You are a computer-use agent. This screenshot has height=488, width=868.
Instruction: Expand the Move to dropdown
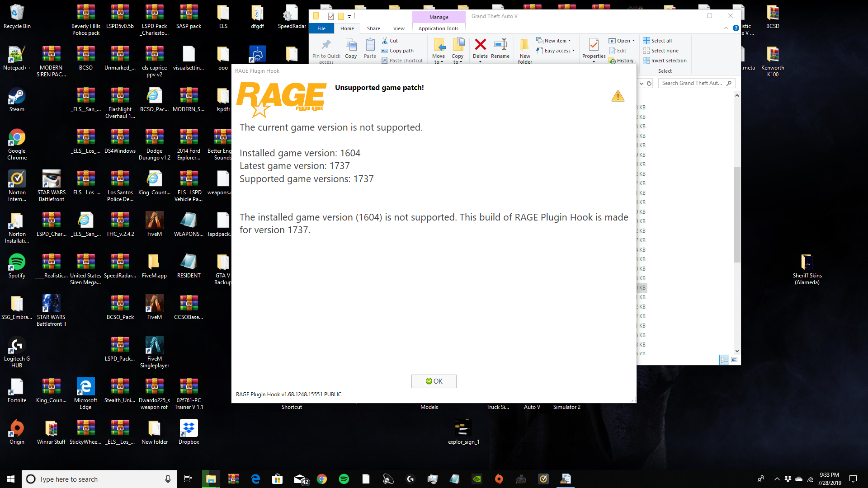tap(439, 59)
